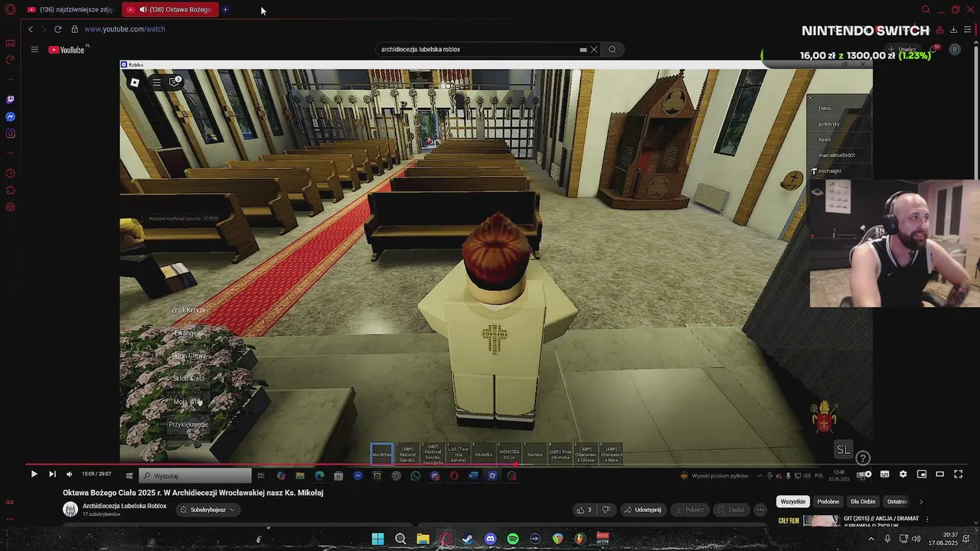980x551 pixels.
Task: Open video player settings gear
Action: point(903,474)
